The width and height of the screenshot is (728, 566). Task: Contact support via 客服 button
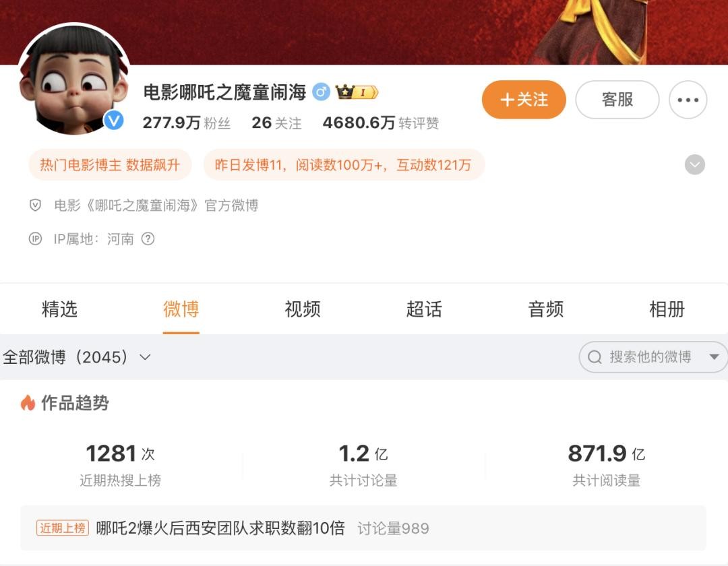coord(617,100)
